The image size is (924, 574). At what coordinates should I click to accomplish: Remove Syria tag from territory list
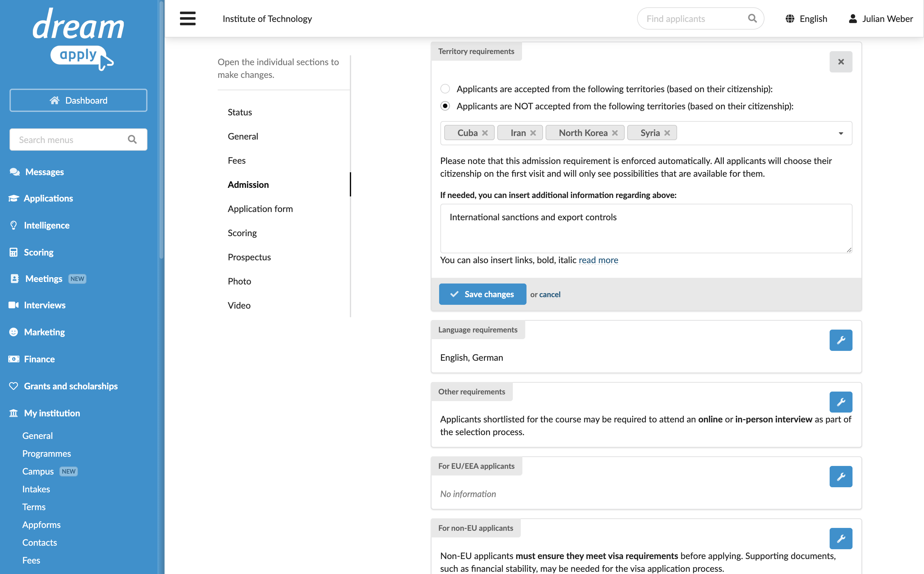pos(667,133)
